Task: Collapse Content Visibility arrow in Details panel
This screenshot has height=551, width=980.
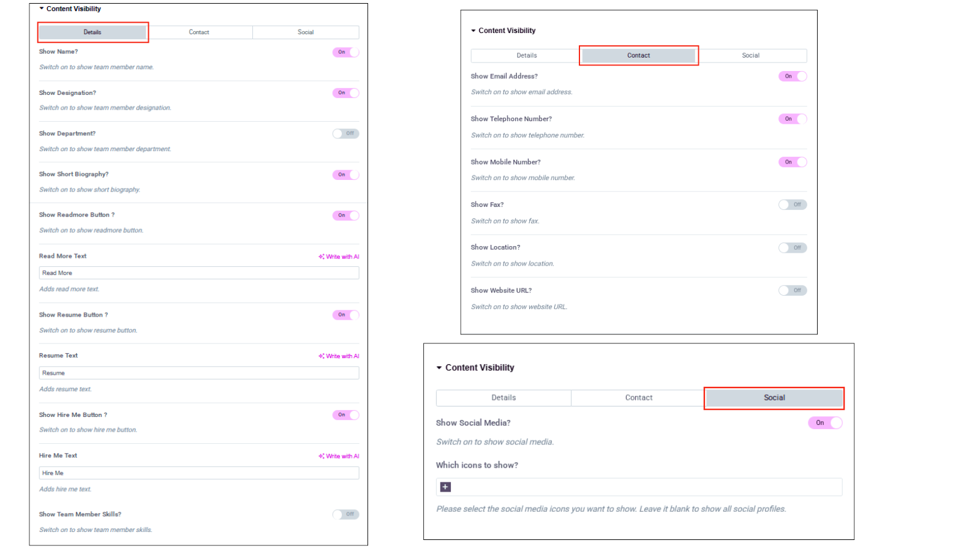Action: tap(42, 9)
